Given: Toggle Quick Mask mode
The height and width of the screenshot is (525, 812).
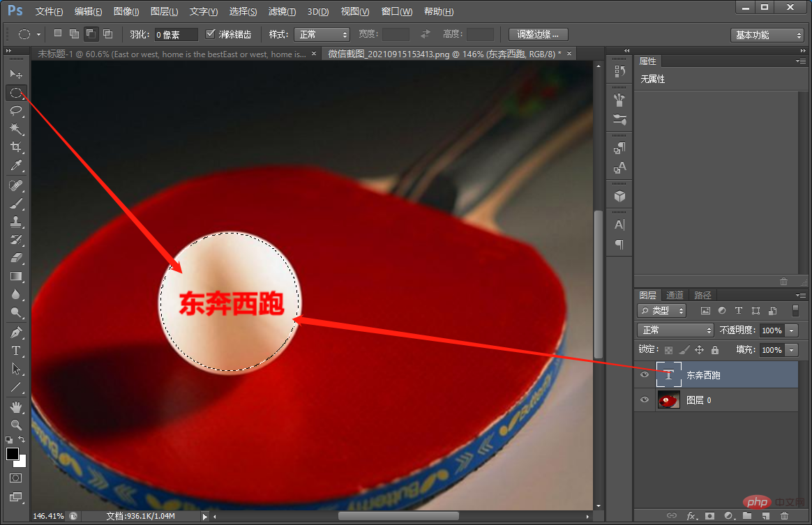Looking at the screenshot, I should 16,478.
